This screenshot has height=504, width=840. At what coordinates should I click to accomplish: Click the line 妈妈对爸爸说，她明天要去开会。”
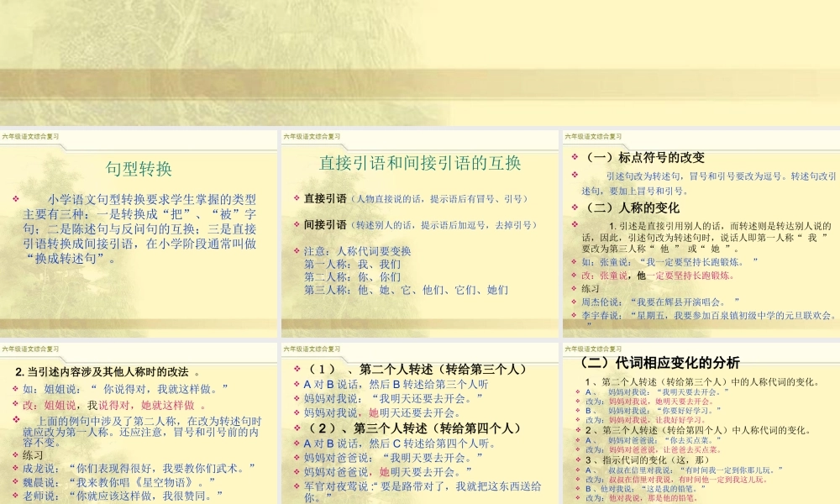click(x=388, y=472)
